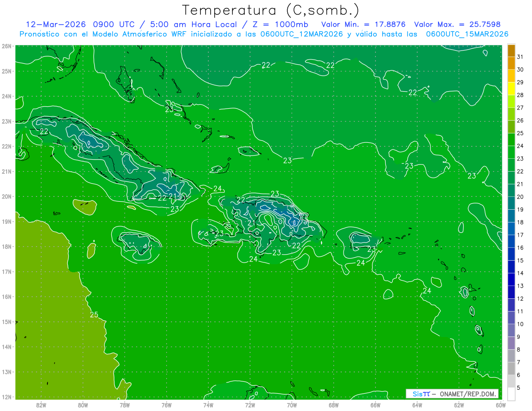Click the "15N" latitude axis label
The width and height of the screenshot is (532, 411).
[x=7, y=321]
